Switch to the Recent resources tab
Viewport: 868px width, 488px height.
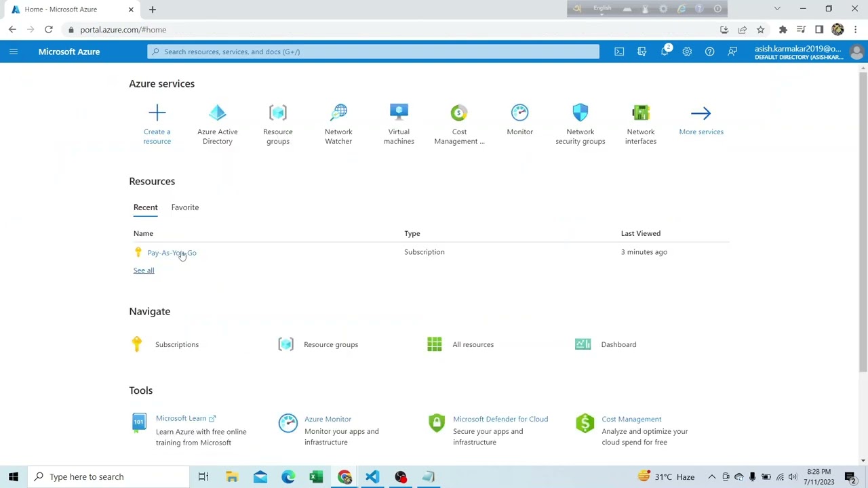pyautogui.click(x=145, y=207)
